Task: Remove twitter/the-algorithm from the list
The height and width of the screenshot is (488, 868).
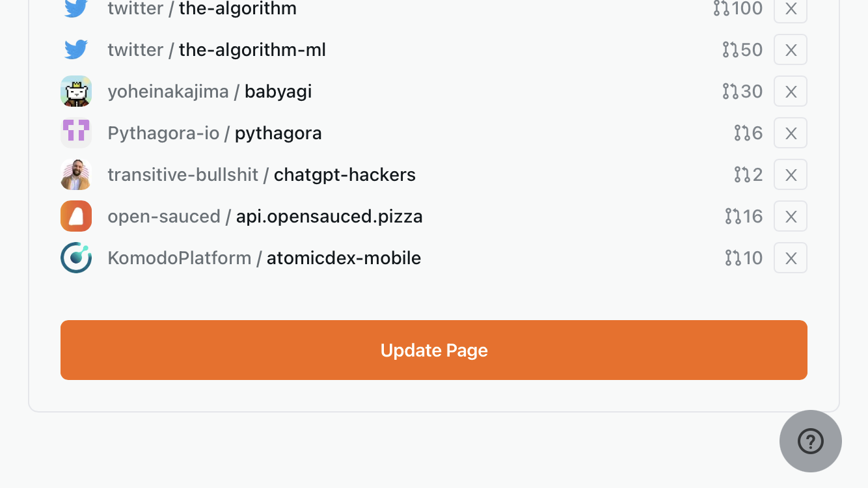Action: 790,8
